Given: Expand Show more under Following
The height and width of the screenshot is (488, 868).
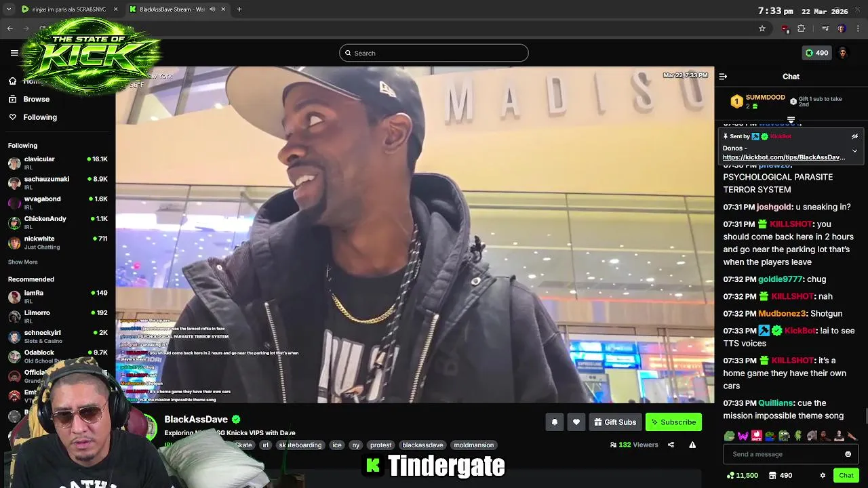Looking at the screenshot, I should 22,262.
